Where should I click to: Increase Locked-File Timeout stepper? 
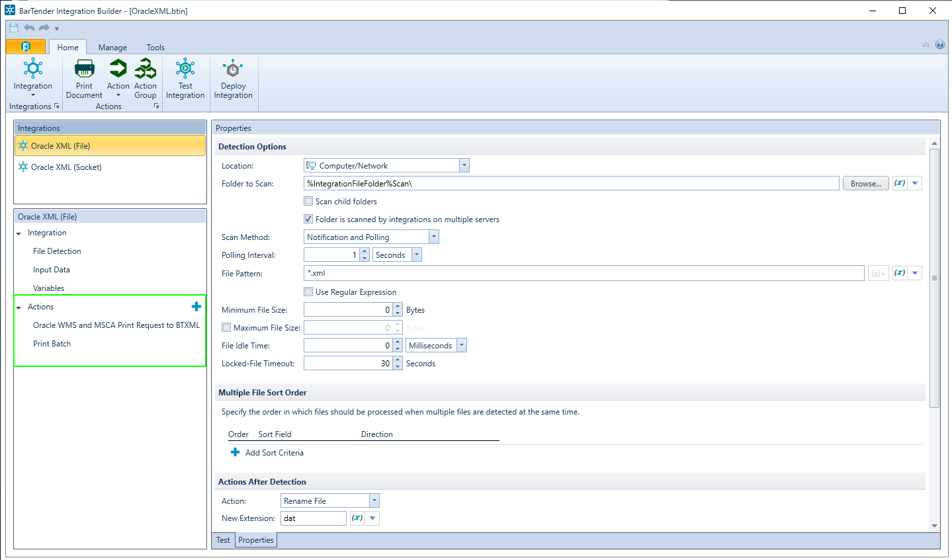tap(398, 360)
